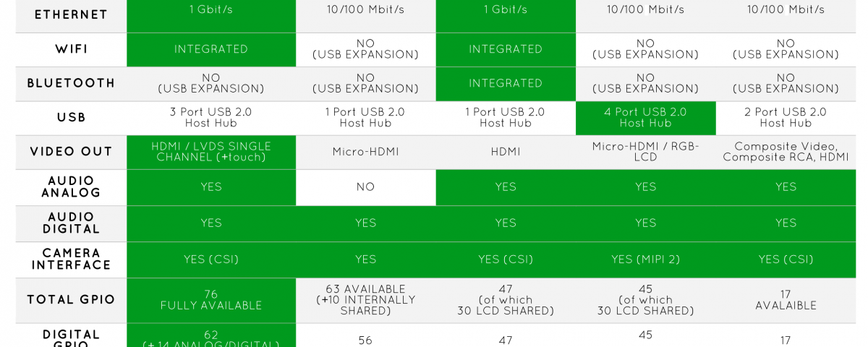Click the CAMERA INTERFACE row header
Screen dimensions: 868x347
coord(71,260)
